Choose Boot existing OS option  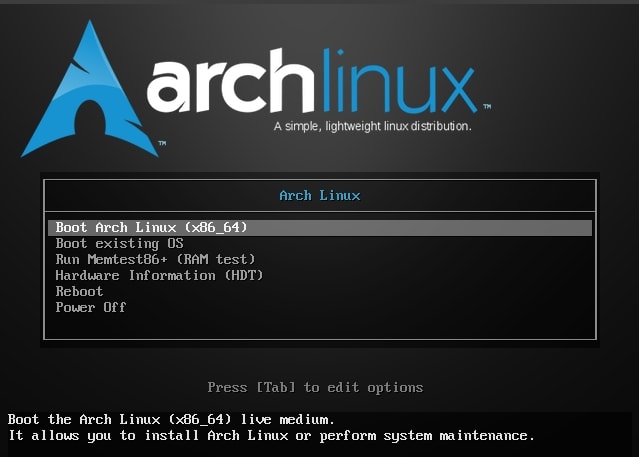[119, 243]
